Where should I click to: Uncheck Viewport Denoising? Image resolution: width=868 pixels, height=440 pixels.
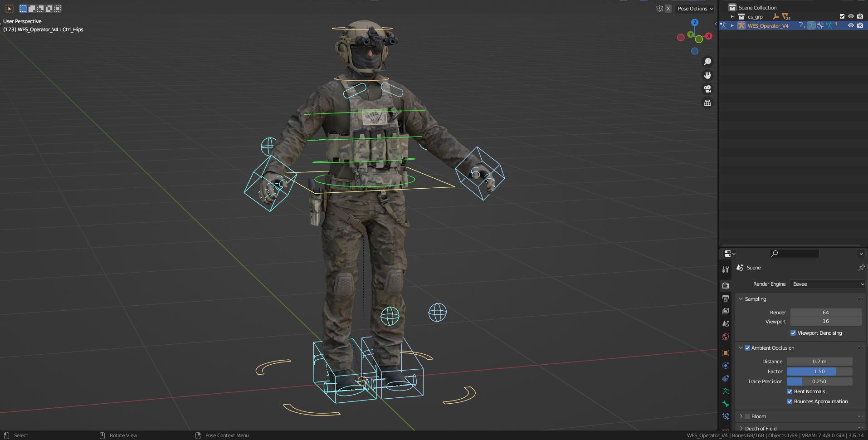pos(793,333)
